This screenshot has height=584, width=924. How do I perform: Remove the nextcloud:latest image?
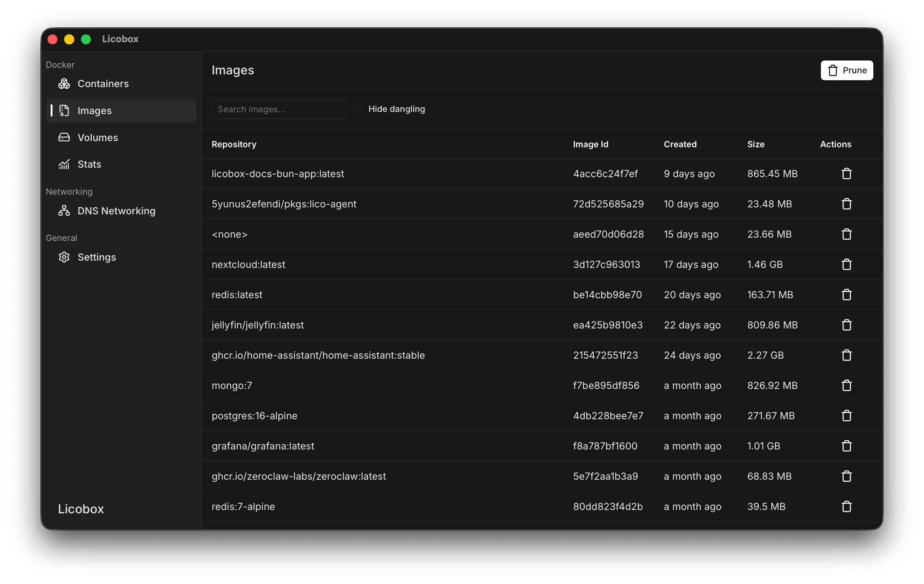pos(846,265)
